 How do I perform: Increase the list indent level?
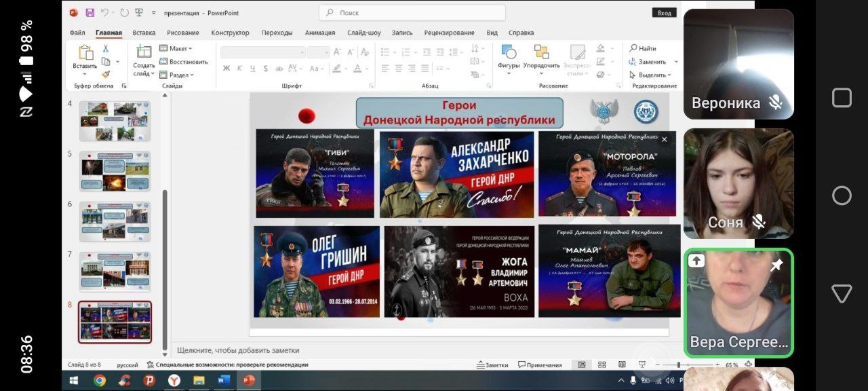(440, 52)
